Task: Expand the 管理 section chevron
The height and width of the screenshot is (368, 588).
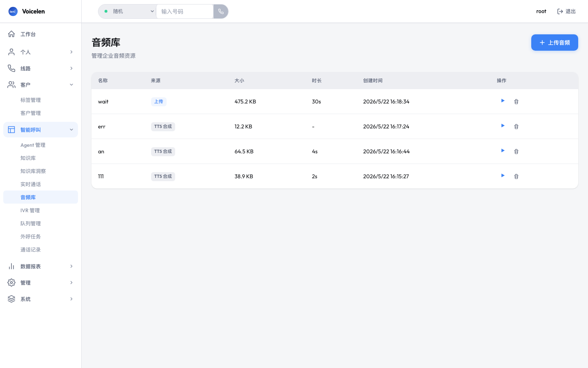Action: (71, 283)
